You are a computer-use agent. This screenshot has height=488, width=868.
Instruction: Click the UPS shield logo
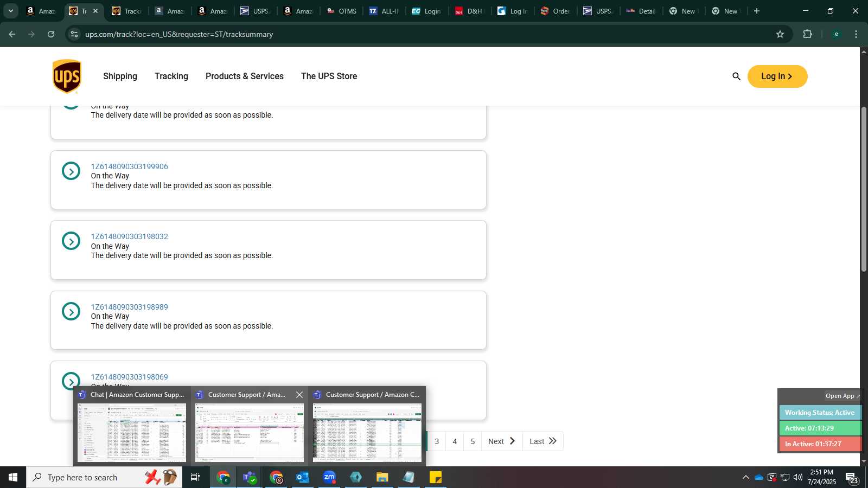[x=67, y=76]
